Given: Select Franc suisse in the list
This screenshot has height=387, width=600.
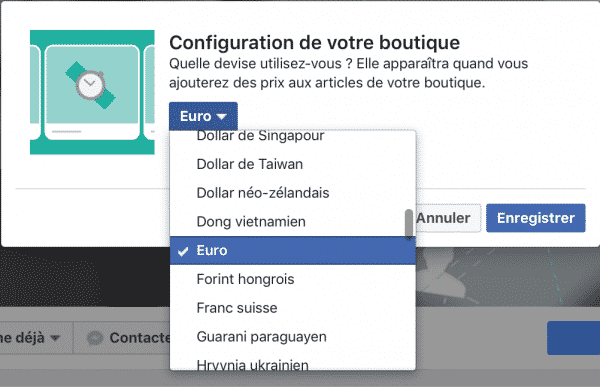Looking at the screenshot, I should 293,308.
